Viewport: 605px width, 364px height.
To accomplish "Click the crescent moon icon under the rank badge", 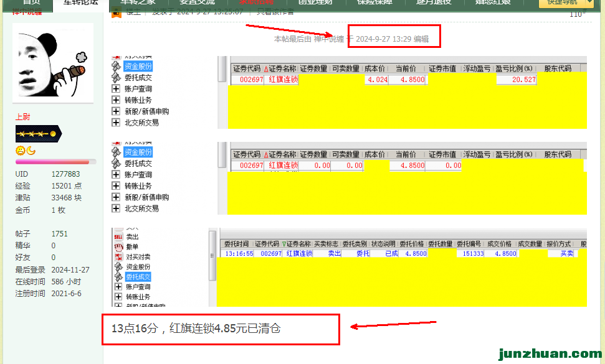I will [31, 151].
